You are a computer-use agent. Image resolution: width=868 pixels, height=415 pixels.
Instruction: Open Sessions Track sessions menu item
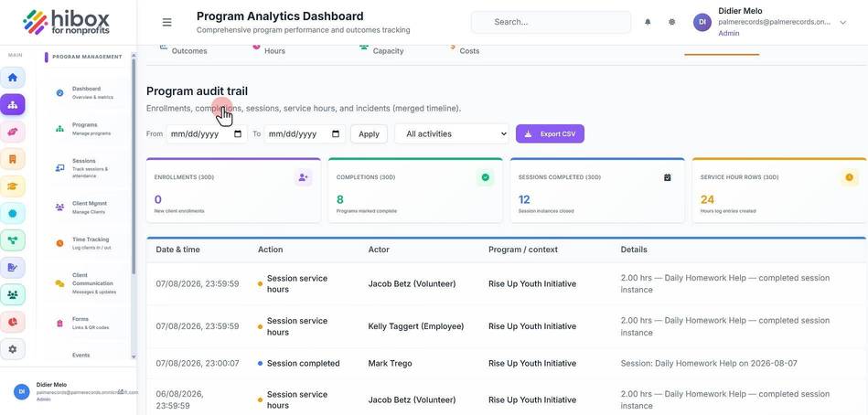point(88,168)
